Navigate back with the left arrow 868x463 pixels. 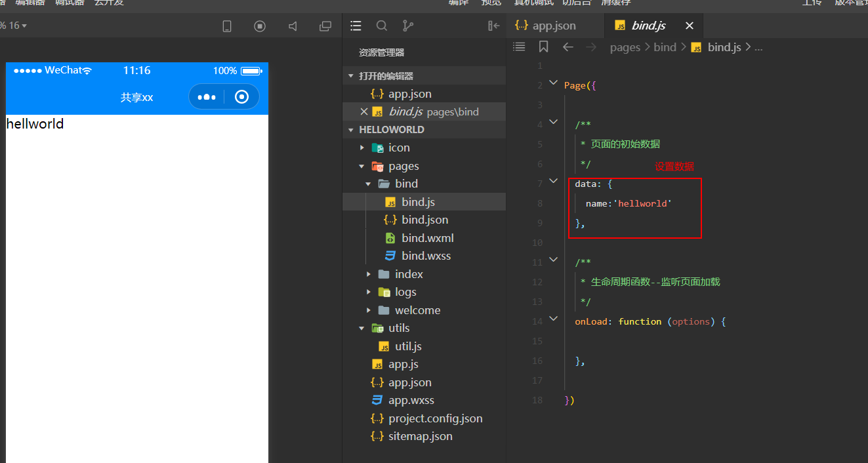pos(568,47)
